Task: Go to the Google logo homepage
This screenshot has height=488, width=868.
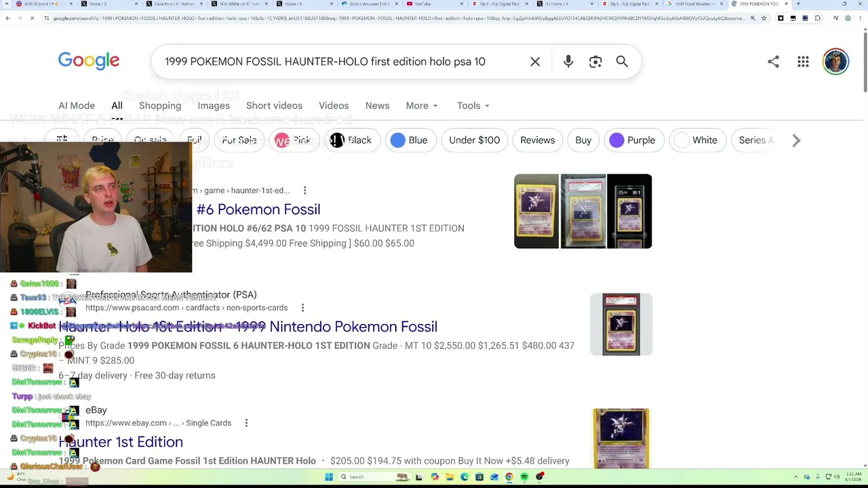Action: coord(89,60)
